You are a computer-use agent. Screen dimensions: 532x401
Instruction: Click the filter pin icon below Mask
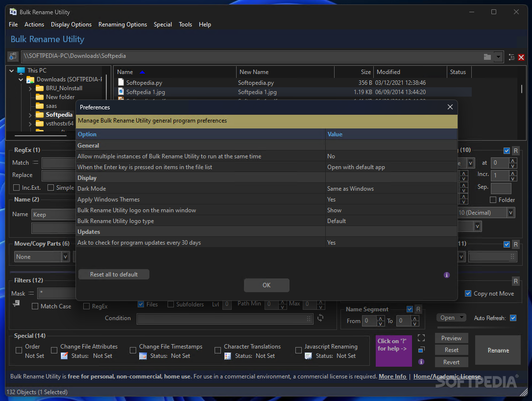tap(16, 303)
